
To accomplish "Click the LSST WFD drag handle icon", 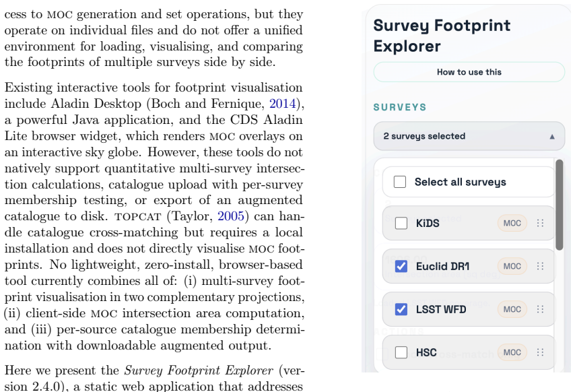I will pos(540,309).
